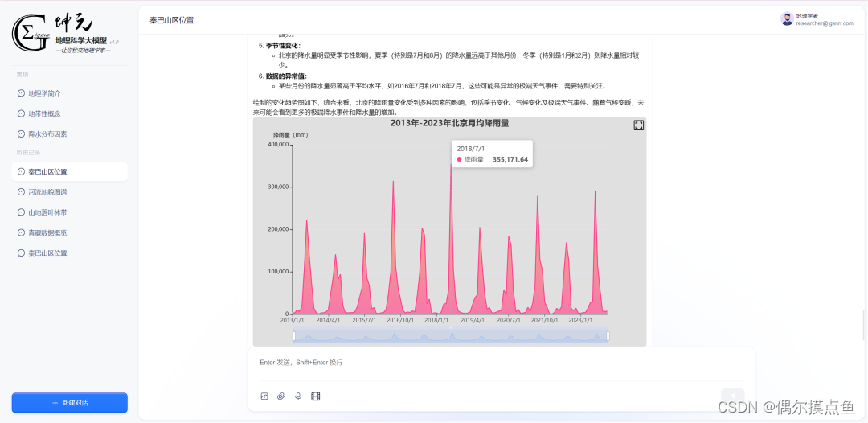This screenshot has width=868, height=423.
Task: Expand the rainfall chart to fullscreen
Action: pos(638,125)
